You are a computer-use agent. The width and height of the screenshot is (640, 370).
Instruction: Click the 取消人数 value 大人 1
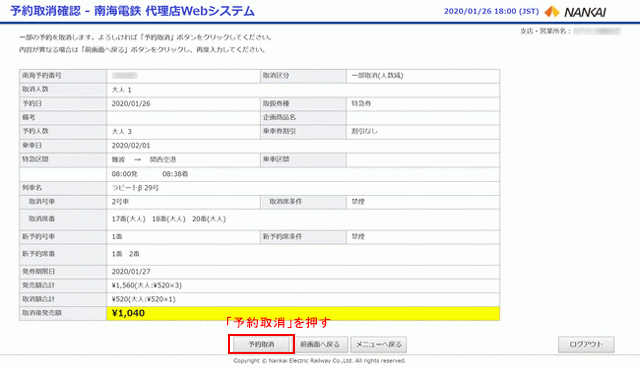point(122,90)
